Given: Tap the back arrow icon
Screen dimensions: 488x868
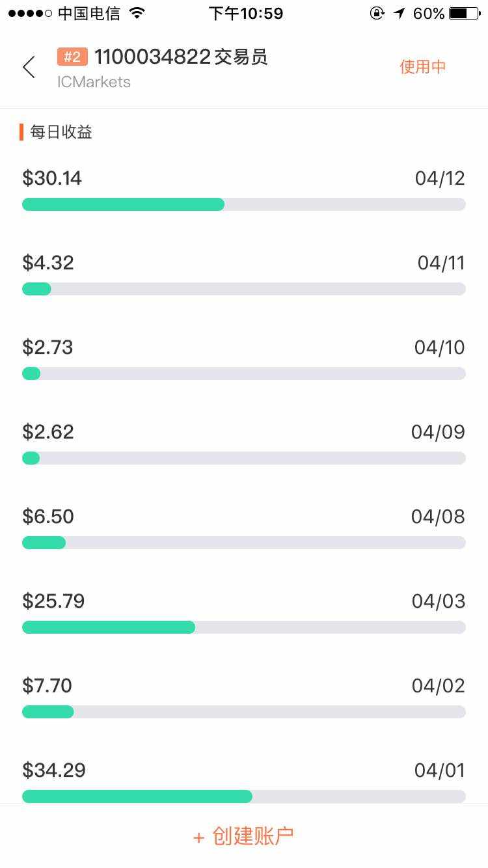Looking at the screenshot, I should pos(29,67).
